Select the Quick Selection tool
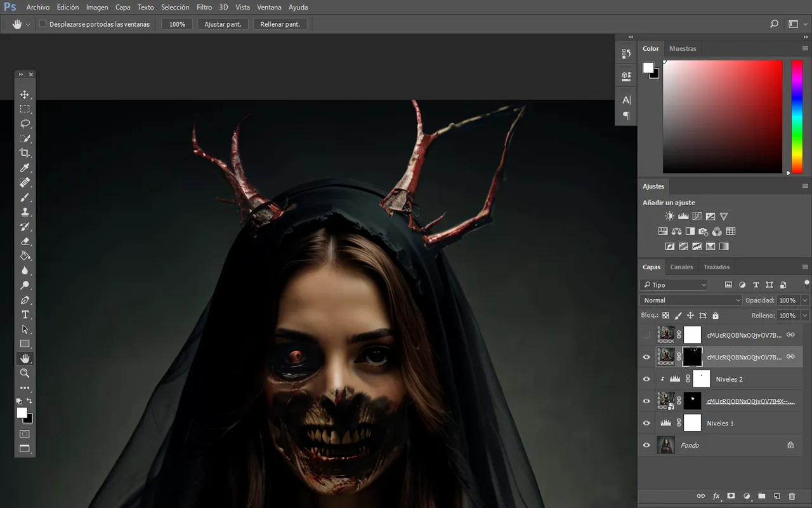812x508 pixels. (25, 138)
